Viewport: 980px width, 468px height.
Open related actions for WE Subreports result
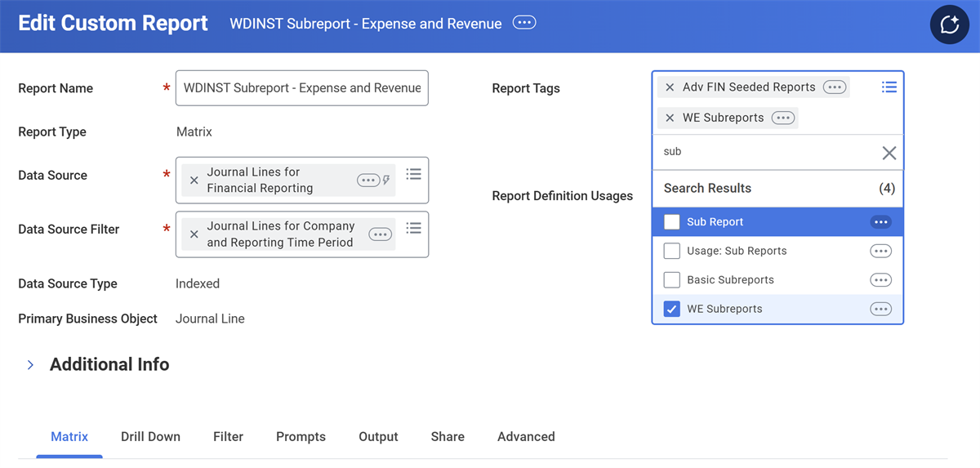point(880,309)
